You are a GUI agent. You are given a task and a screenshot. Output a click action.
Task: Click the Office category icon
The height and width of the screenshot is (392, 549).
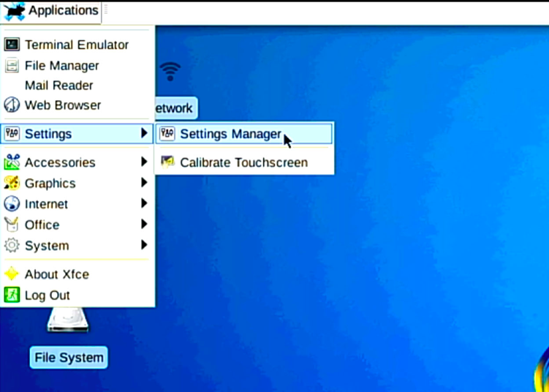(12, 225)
